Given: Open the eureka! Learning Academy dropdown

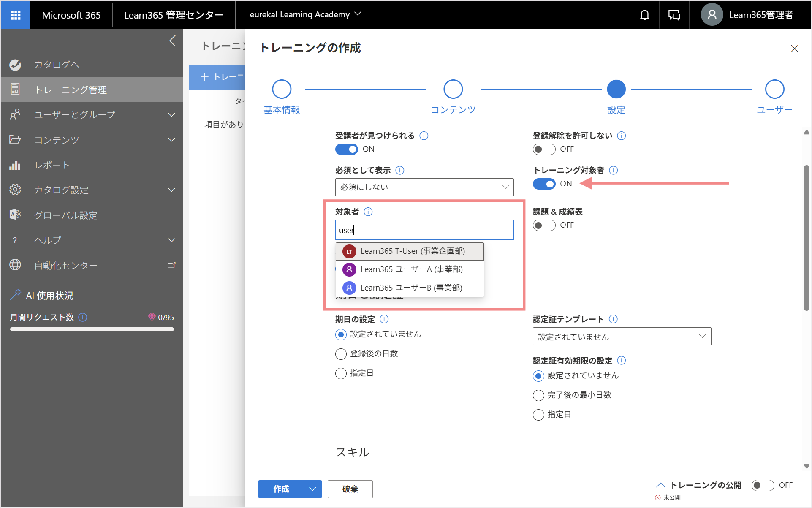Looking at the screenshot, I should 305,15.
